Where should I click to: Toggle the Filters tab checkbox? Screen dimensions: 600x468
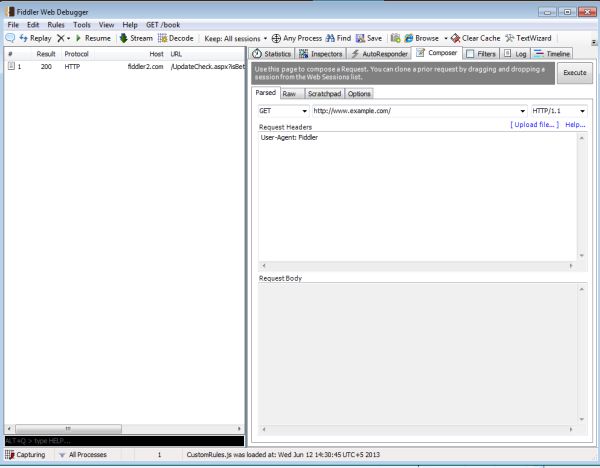click(470, 54)
